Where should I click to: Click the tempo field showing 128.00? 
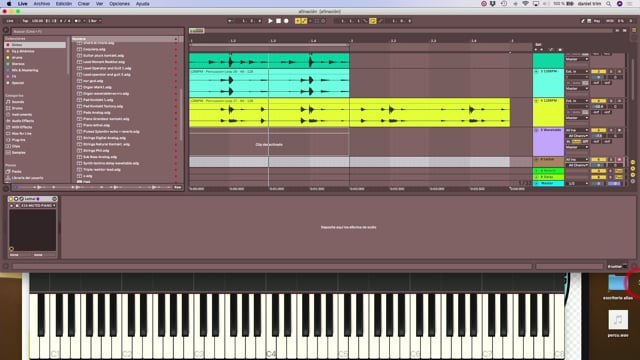pos(38,21)
